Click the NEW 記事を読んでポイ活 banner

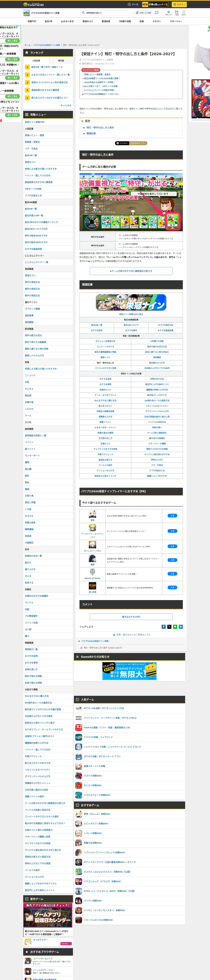155,5
